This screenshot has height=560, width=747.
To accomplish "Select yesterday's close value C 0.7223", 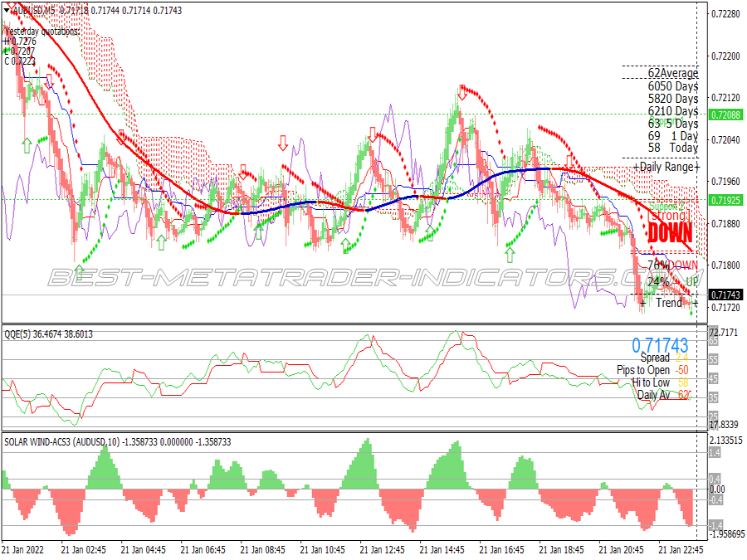I will coord(20,61).
